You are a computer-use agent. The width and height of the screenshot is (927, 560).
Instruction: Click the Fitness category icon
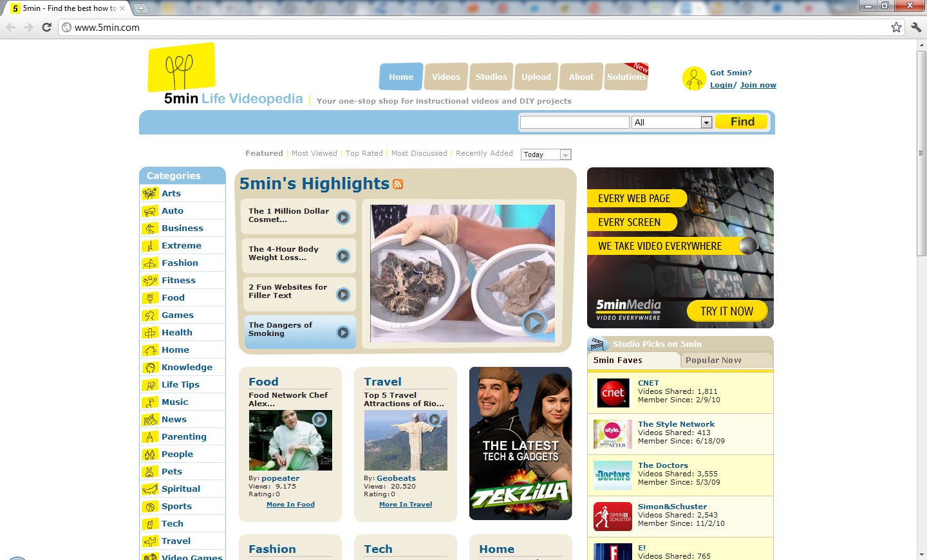click(150, 280)
